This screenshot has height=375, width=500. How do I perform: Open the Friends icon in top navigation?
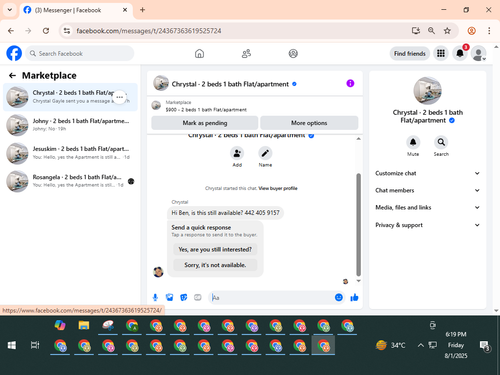246,53
